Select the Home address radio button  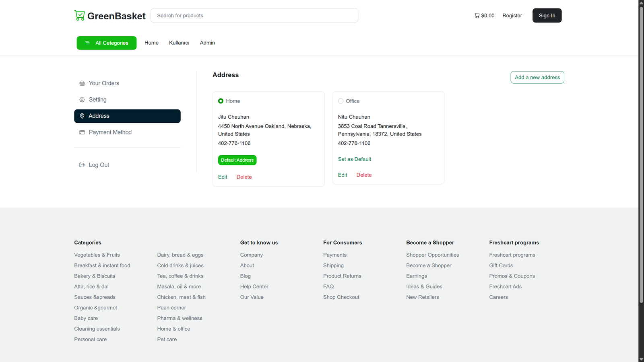coord(221,101)
